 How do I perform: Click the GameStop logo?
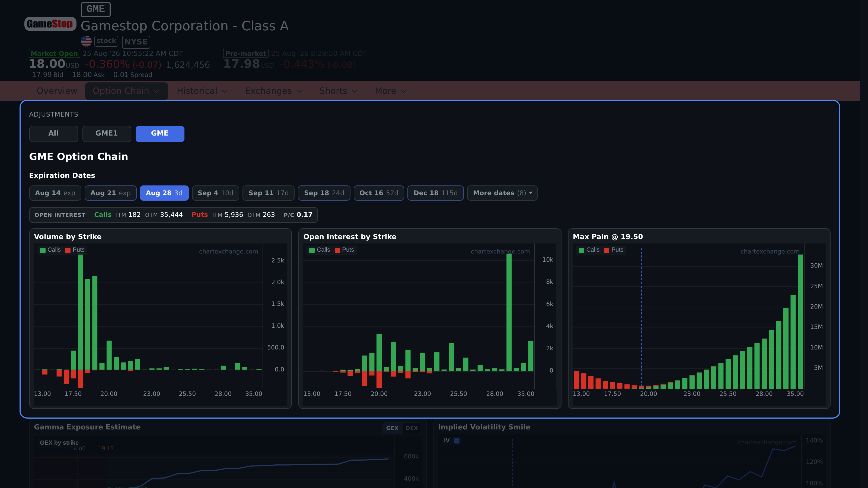50,24
